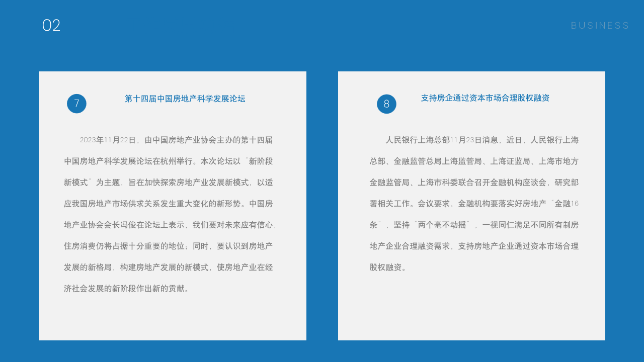Click the blue circle badge numbered 8
Screen dimensions: 644x362
[386, 104]
